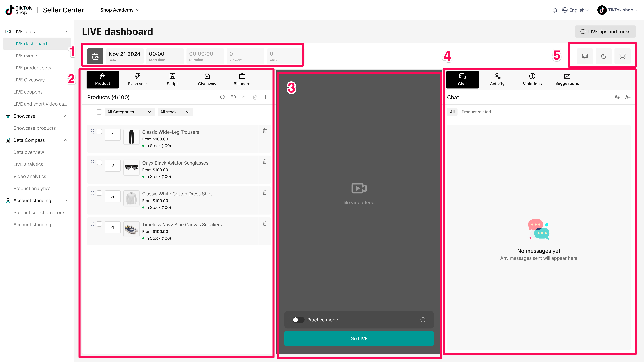
Task: Check the Onyx Black Aviator Sunglasses checkbox
Action: [x=99, y=162]
